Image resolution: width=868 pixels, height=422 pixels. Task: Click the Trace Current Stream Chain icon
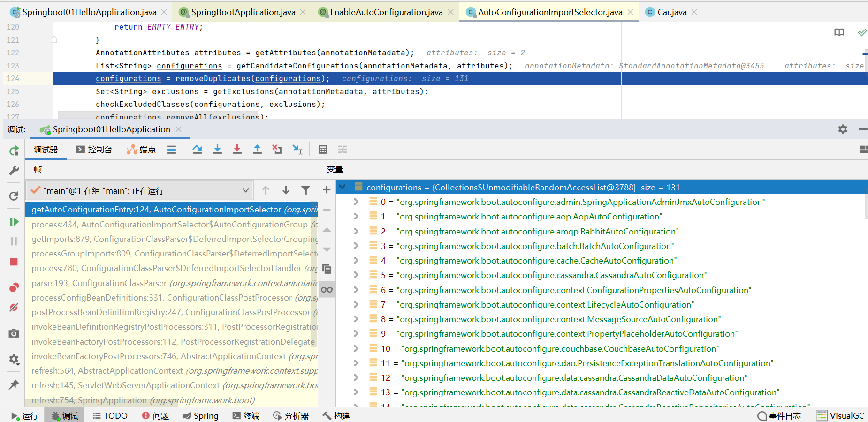click(x=343, y=149)
